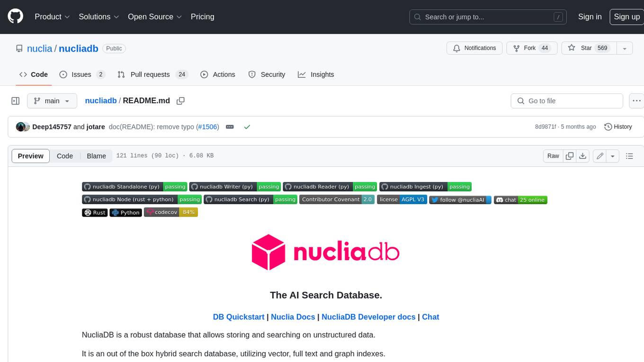Image resolution: width=644 pixels, height=362 pixels.
Task: Switch to the Actions tab
Action: point(218,74)
